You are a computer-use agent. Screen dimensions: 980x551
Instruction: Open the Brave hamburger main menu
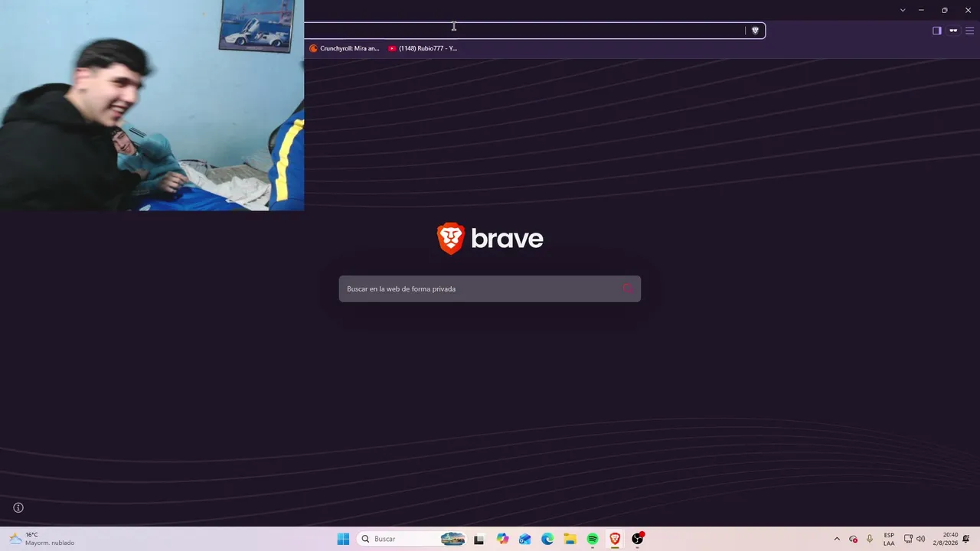pyautogui.click(x=969, y=31)
